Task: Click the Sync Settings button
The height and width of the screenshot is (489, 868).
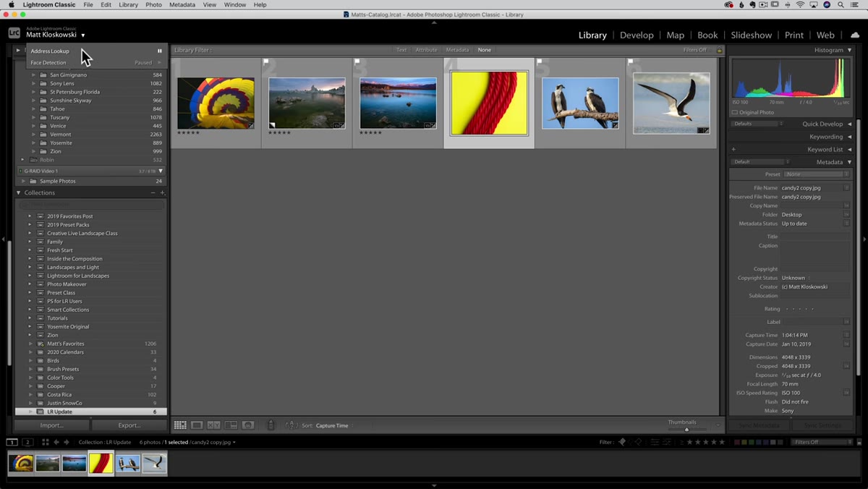Action: [x=822, y=425]
